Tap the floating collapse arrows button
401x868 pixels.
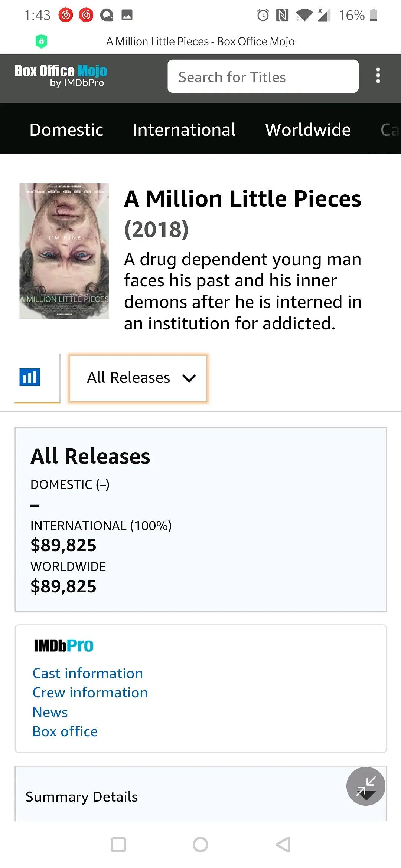(x=366, y=786)
